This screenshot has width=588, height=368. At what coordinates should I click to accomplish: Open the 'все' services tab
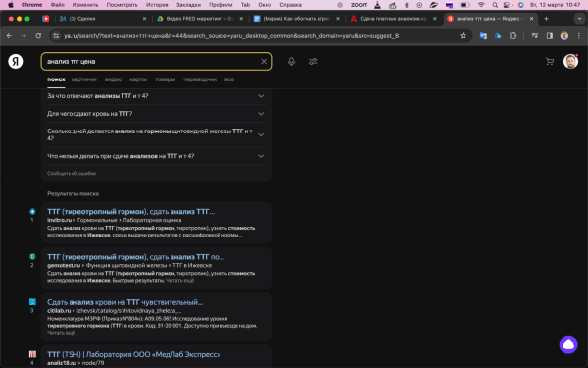point(229,79)
